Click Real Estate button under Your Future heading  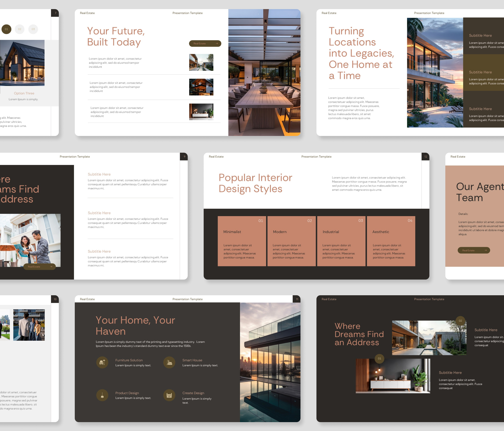point(205,44)
